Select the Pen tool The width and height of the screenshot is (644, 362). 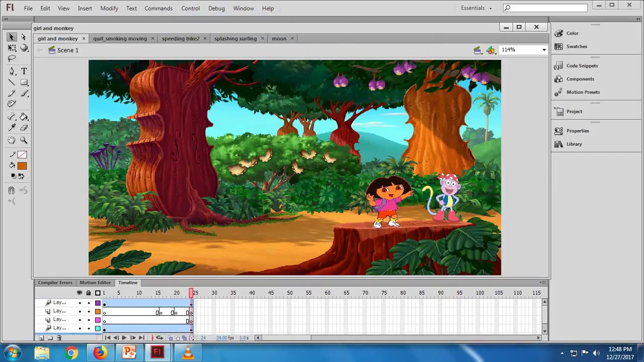(11, 71)
